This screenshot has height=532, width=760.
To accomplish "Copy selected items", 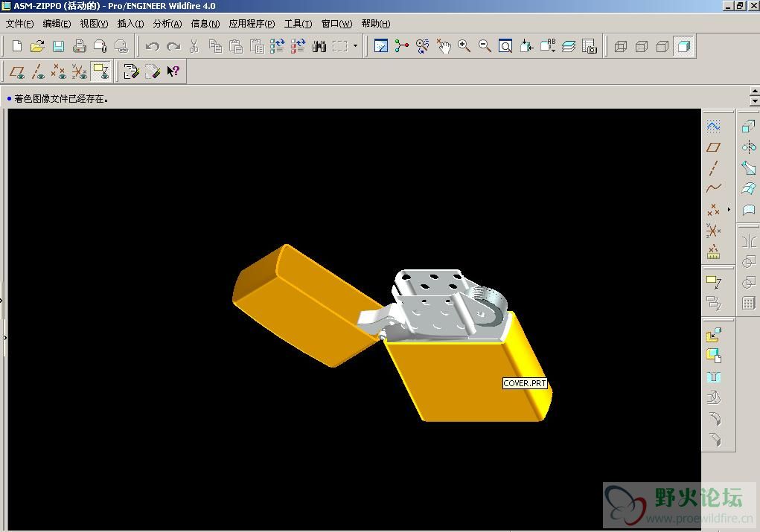I will tap(214, 46).
